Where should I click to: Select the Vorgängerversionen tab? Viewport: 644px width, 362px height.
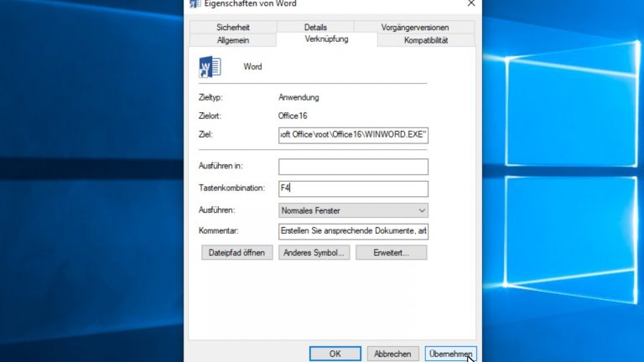click(426, 28)
